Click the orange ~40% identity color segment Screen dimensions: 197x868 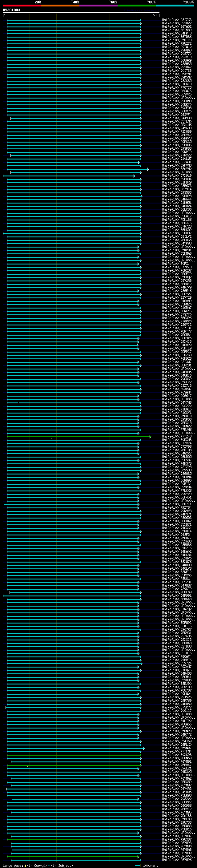(60, 6)
